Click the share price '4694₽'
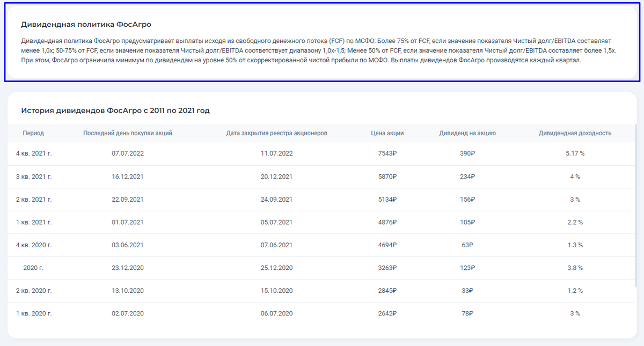This screenshot has width=644, height=346. click(x=387, y=245)
